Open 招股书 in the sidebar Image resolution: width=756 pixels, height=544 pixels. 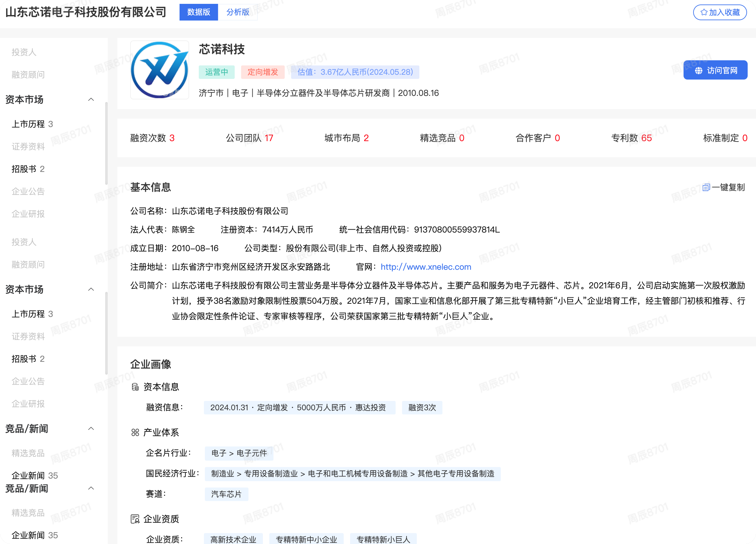point(28,169)
